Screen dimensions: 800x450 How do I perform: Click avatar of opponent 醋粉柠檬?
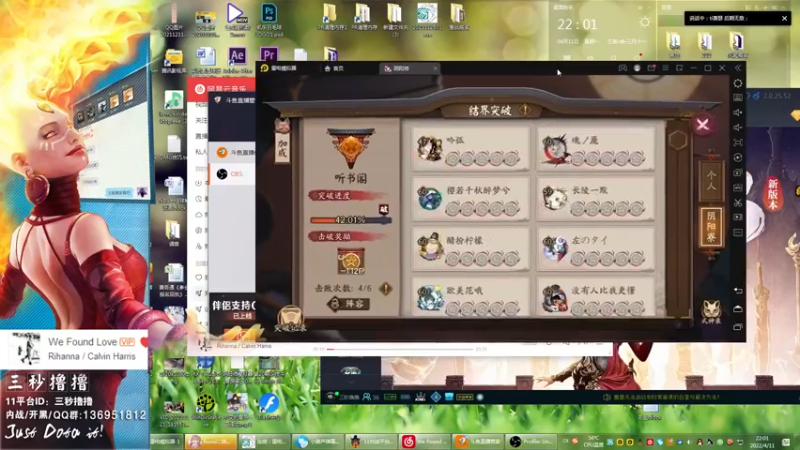430,247
